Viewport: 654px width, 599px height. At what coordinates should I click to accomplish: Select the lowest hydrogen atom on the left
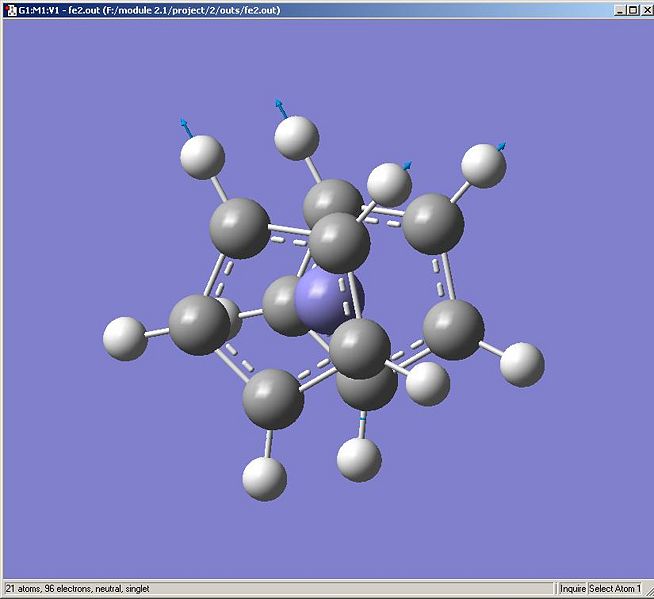click(264, 479)
